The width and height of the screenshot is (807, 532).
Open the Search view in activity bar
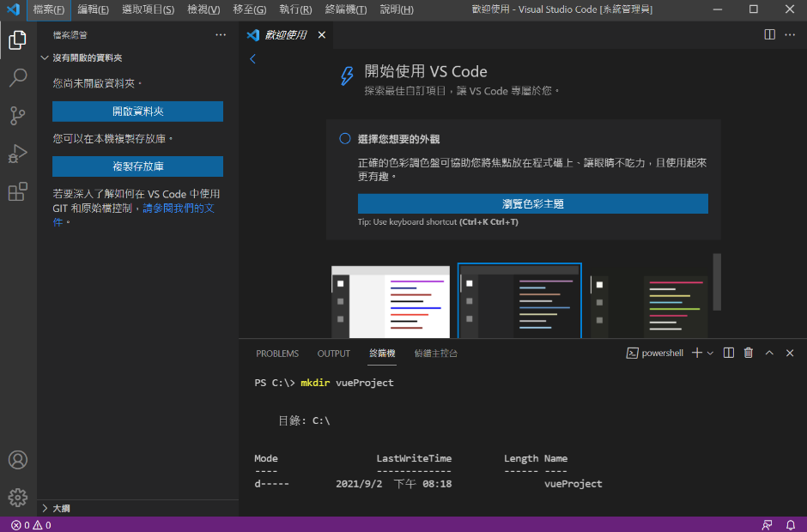click(17, 78)
